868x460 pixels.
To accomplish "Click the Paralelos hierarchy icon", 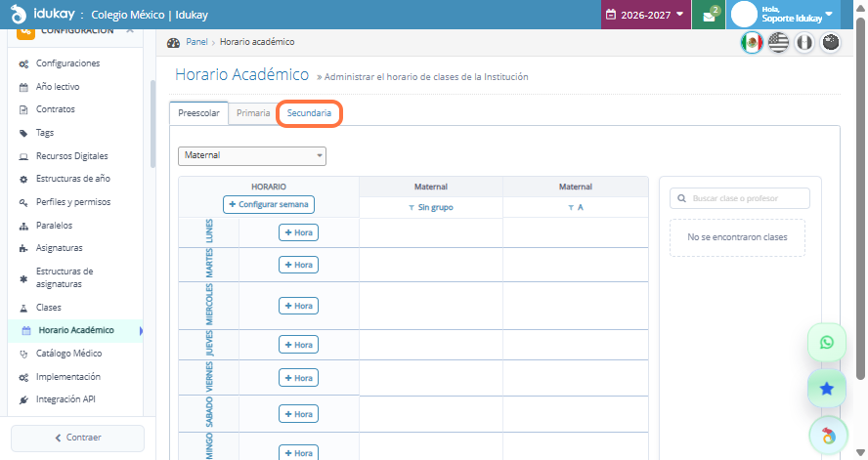I will [23, 227].
